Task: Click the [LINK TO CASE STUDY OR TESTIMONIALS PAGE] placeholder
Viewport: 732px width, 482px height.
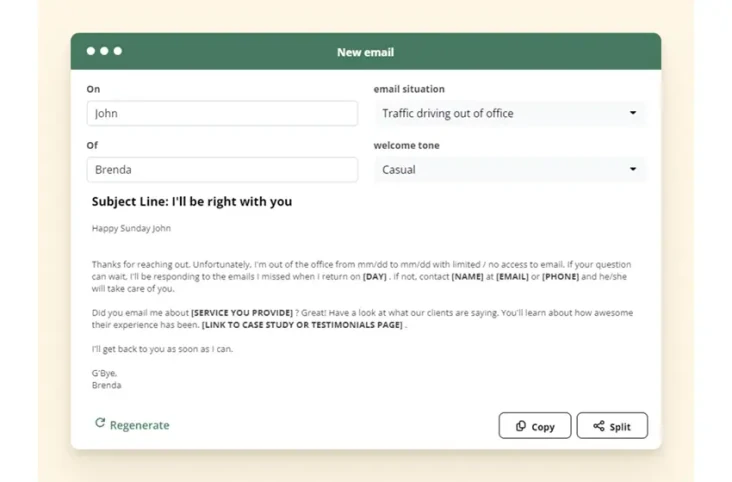Action: pyautogui.click(x=302, y=325)
